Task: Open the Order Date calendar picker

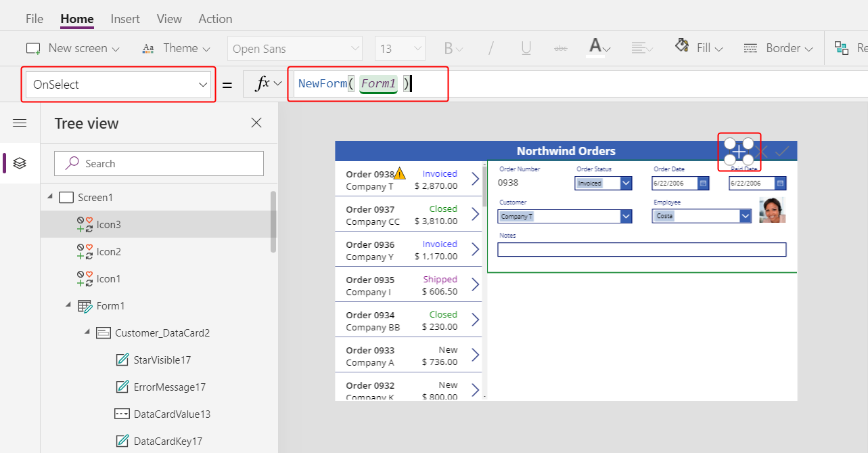Action: (703, 184)
